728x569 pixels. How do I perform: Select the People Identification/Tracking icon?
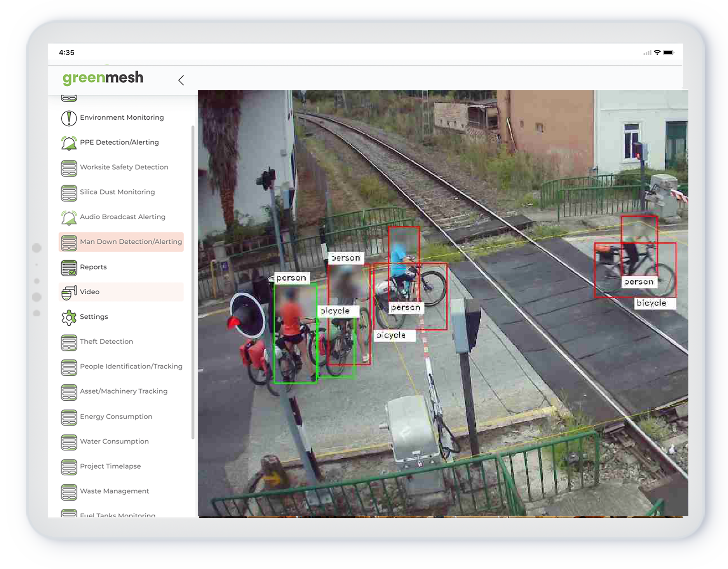click(69, 367)
